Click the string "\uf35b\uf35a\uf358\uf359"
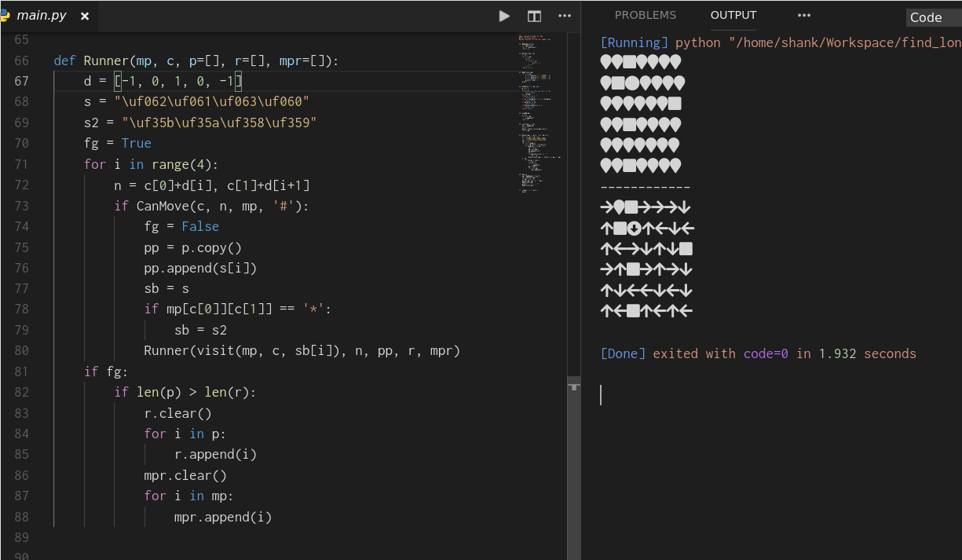 pyautogui.click(x=219, y=123)
